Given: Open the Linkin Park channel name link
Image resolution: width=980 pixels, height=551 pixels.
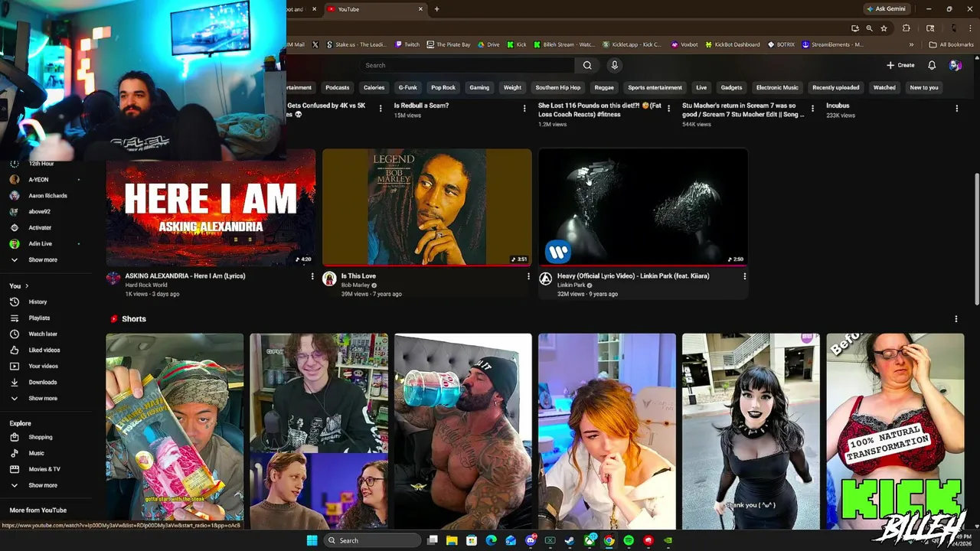Looking at the screenshot, I should point(571,285).
